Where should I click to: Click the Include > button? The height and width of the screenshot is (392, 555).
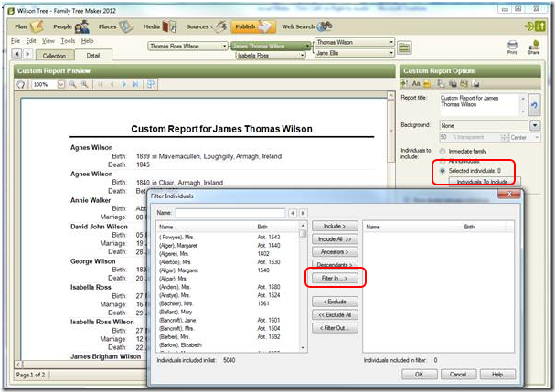click(x=335, y=226)
